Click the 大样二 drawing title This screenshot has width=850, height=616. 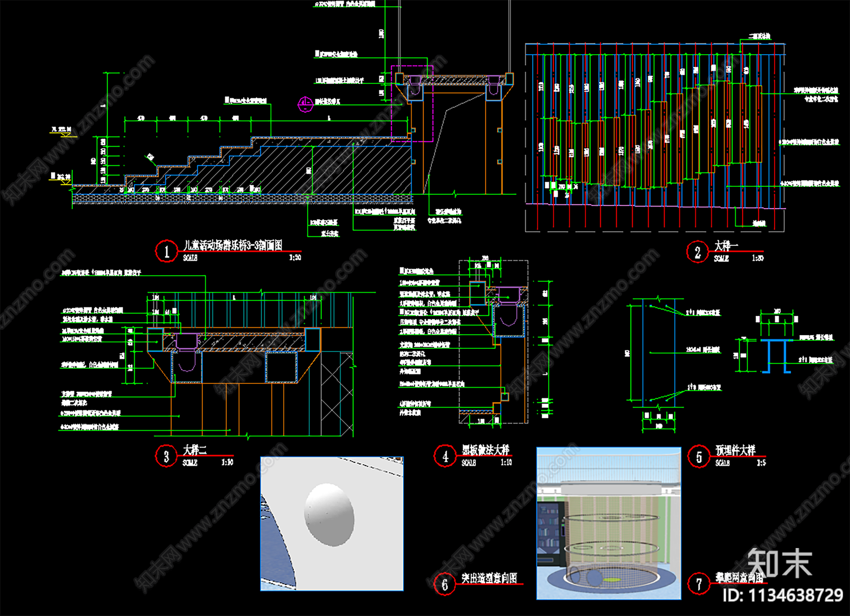(195, 450)
